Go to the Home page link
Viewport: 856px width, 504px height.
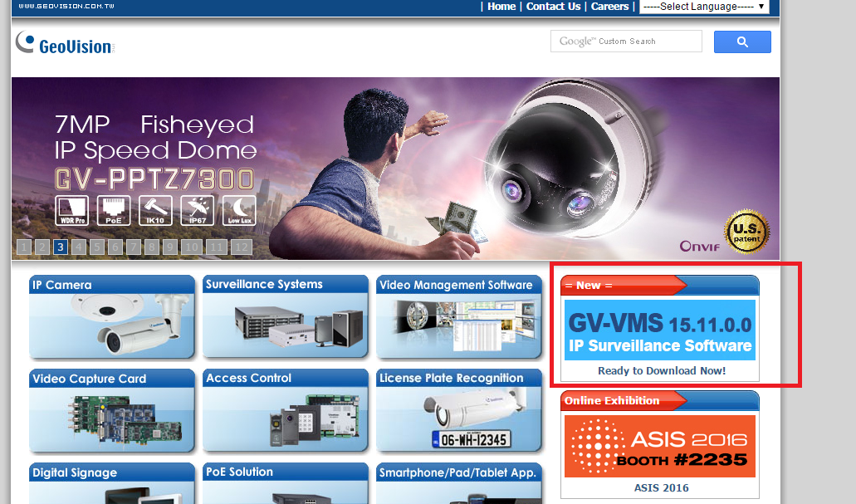tap(501, 7)
